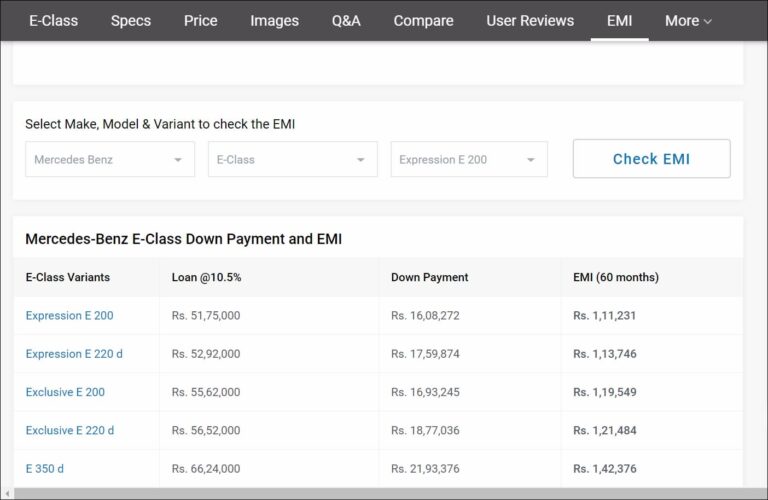Viewport: 768px width, 500px height.
Task: Select the EMI tab
Action: coord(619,21)
